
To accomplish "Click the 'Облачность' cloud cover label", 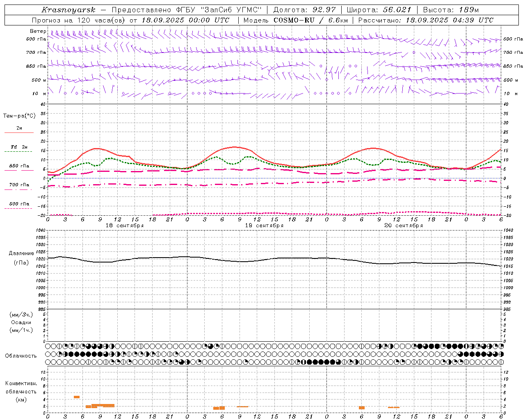I will point(21,356).
